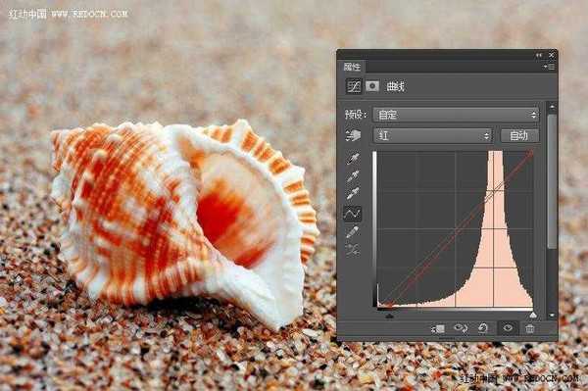Open the 红 channel dropdown

click(433, 135)
